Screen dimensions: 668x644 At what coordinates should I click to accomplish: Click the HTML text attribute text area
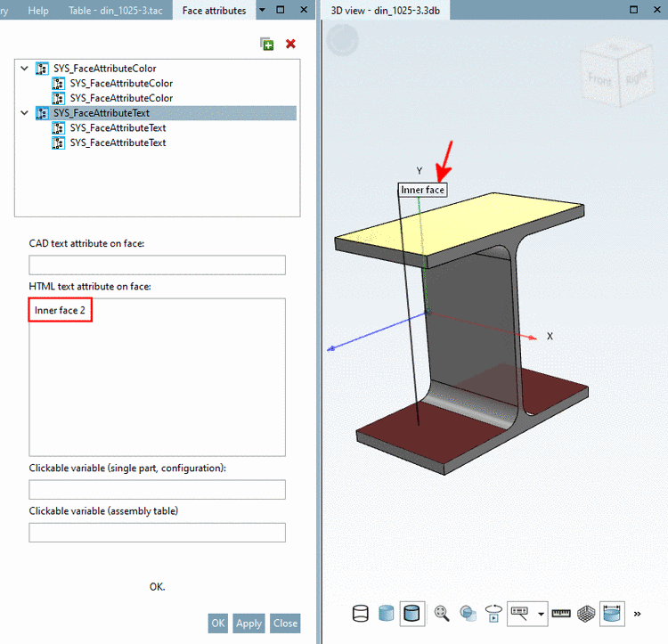pos(157,378)
